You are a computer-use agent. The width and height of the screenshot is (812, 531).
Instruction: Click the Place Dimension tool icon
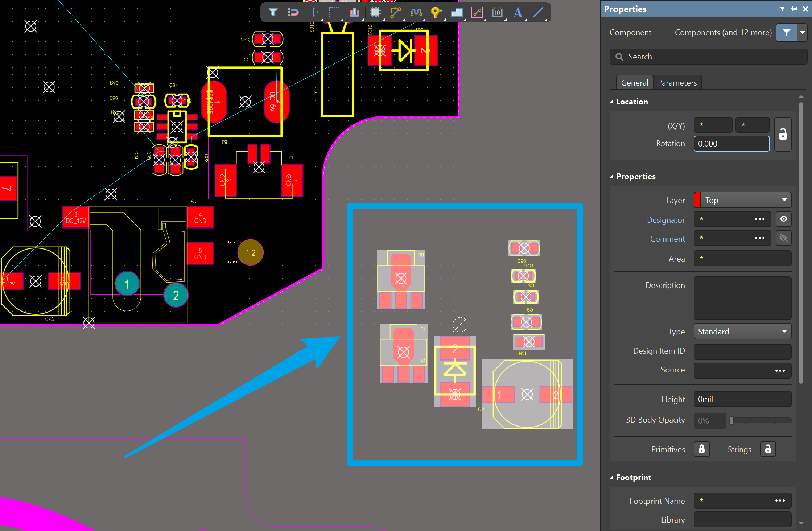pyautogui.click(x=497, y=12)
